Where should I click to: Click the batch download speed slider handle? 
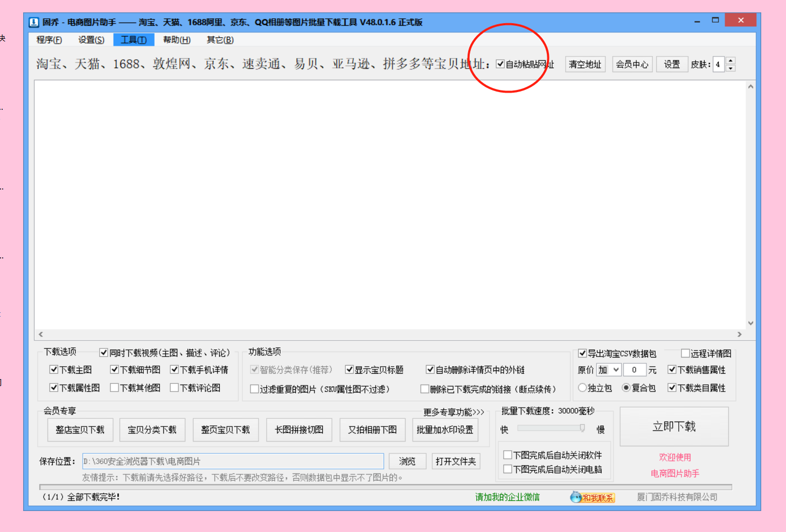pos(582,428)
